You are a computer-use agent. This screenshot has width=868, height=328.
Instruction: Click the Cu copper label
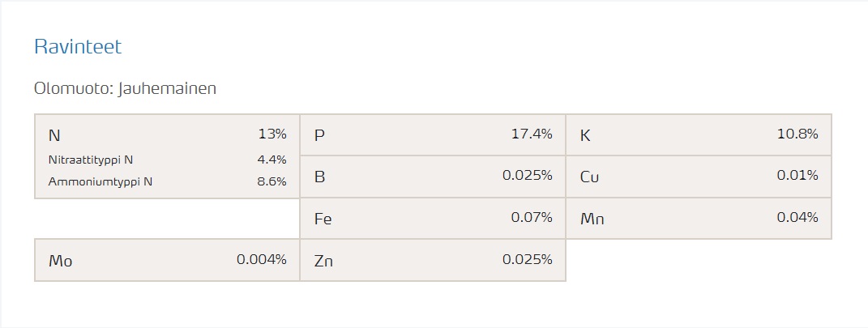[589, 177]
